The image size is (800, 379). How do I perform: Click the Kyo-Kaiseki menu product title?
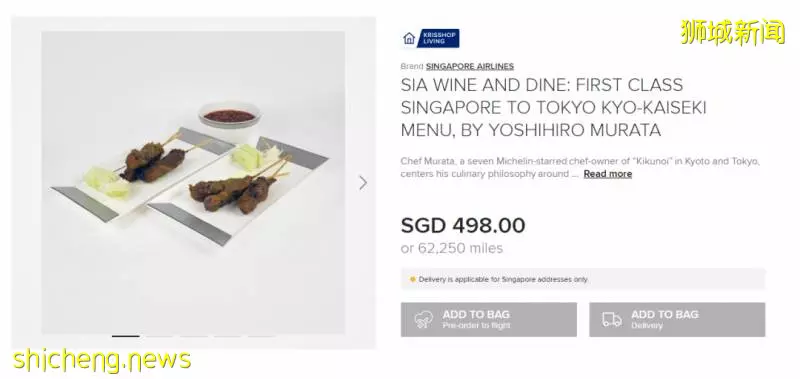click(553, 107)
